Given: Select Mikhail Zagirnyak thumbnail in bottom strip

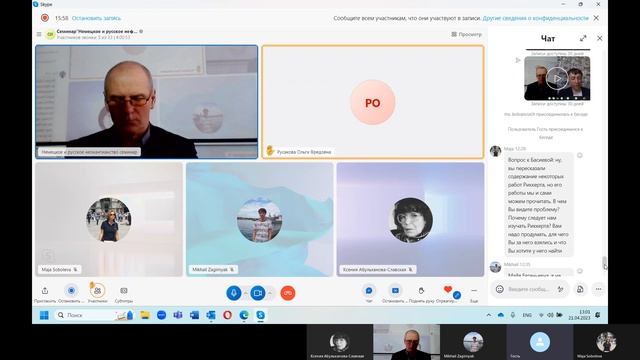Looking at the screenshot, I should pos(473,342).
